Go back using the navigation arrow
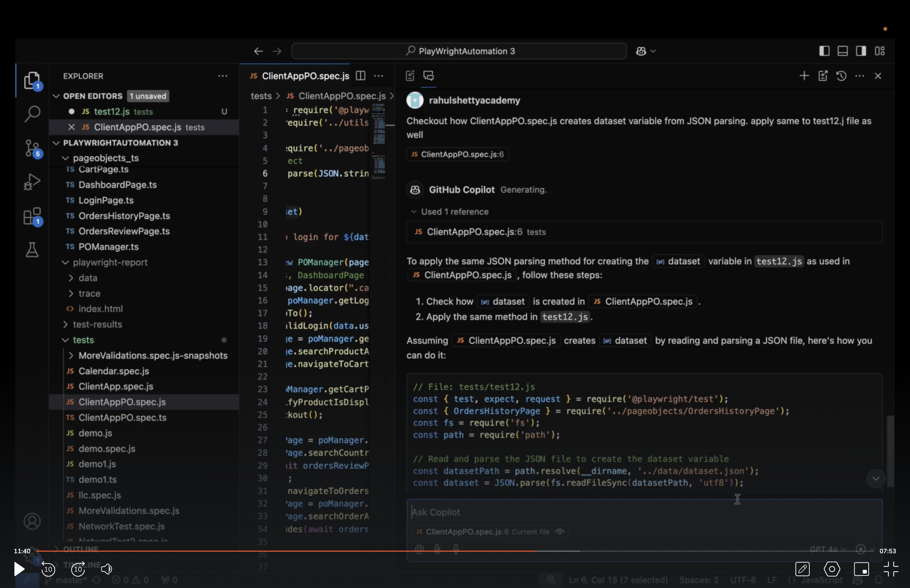The image size is (910, 588). (259, 51)
